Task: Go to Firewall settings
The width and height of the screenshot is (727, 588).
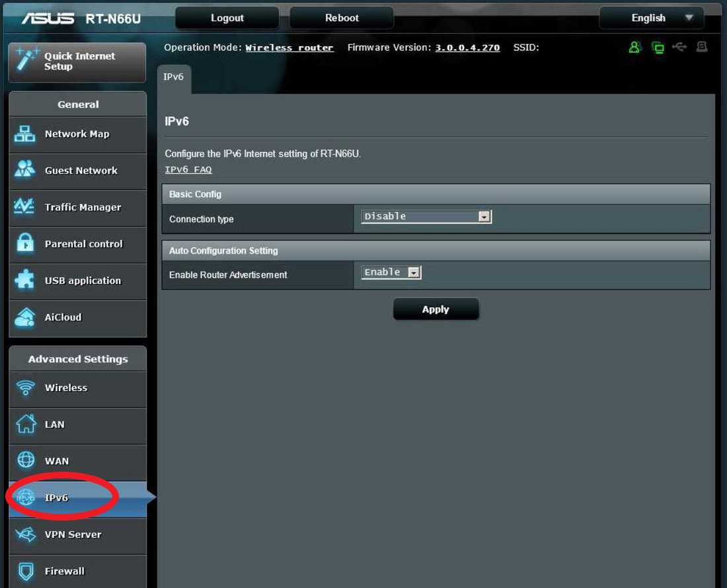Action: tap(77, 571)
